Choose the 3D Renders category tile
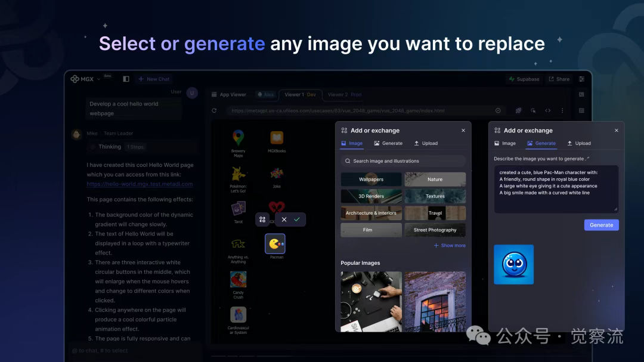Image resolution: width=644 pixels, height=362 pixels. (371, 196)
